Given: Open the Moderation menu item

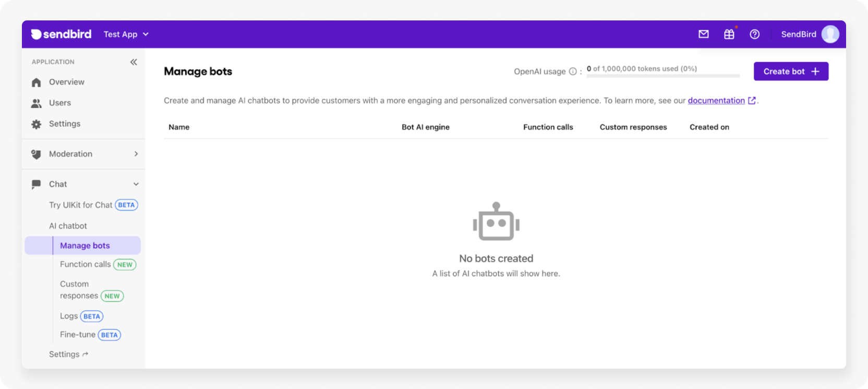Looking at the screenshot, I should click(70, 154).
